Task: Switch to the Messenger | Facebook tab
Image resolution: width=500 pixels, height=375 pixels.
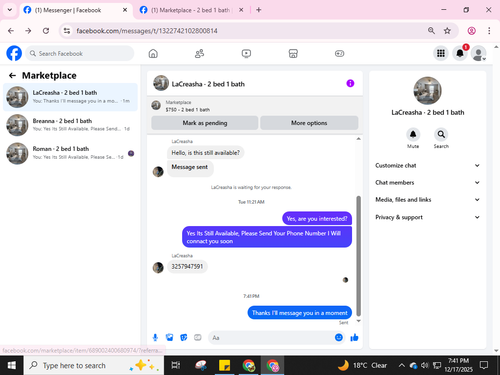Action: coord(76,10)
